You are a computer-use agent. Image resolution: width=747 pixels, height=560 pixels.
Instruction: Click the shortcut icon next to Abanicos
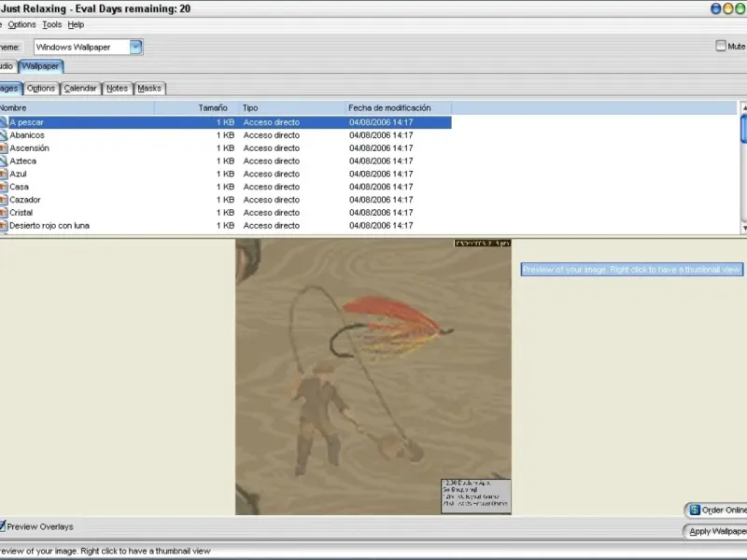[3, 135]
